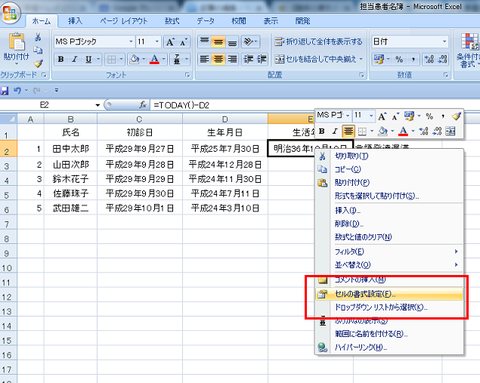Open the MS Pゴシック font name dropdown

pos(131,42)
